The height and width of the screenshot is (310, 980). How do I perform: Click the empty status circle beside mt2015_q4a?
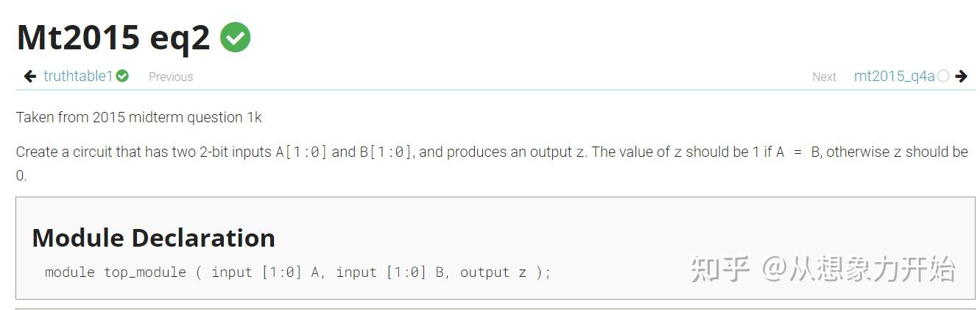click(x=943, y=76)
